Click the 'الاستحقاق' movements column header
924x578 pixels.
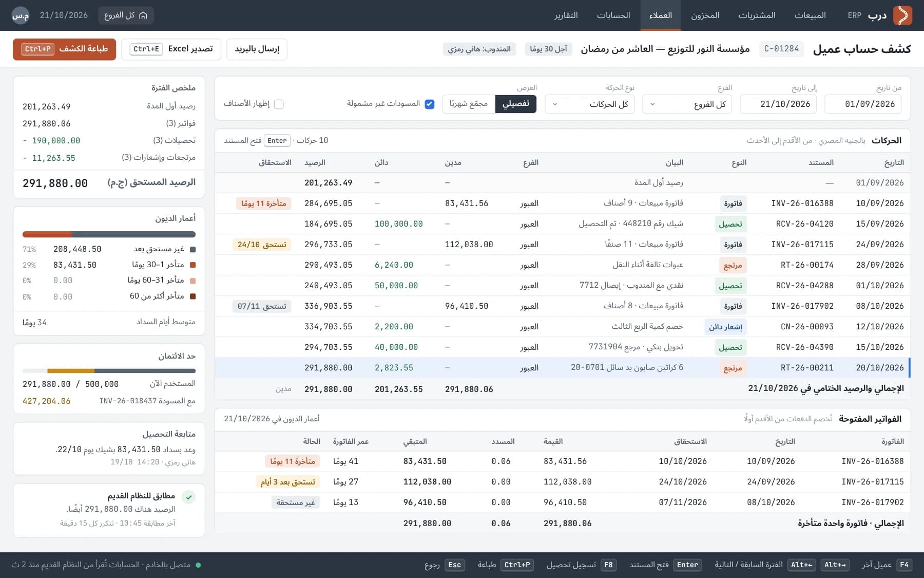[x=275, y=163]
